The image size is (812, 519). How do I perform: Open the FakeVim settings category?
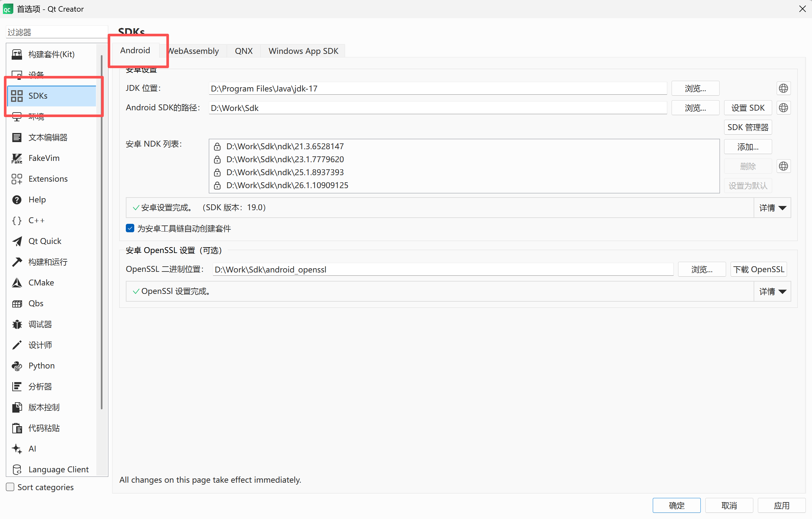pos(44,158)
